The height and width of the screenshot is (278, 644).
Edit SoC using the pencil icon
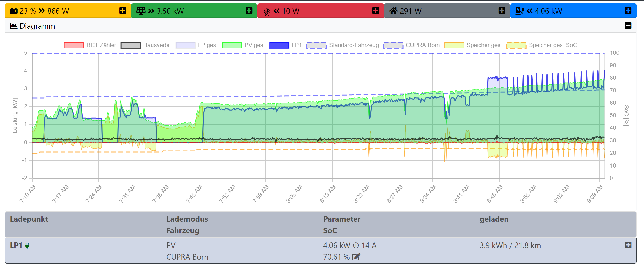coord(356,257)
